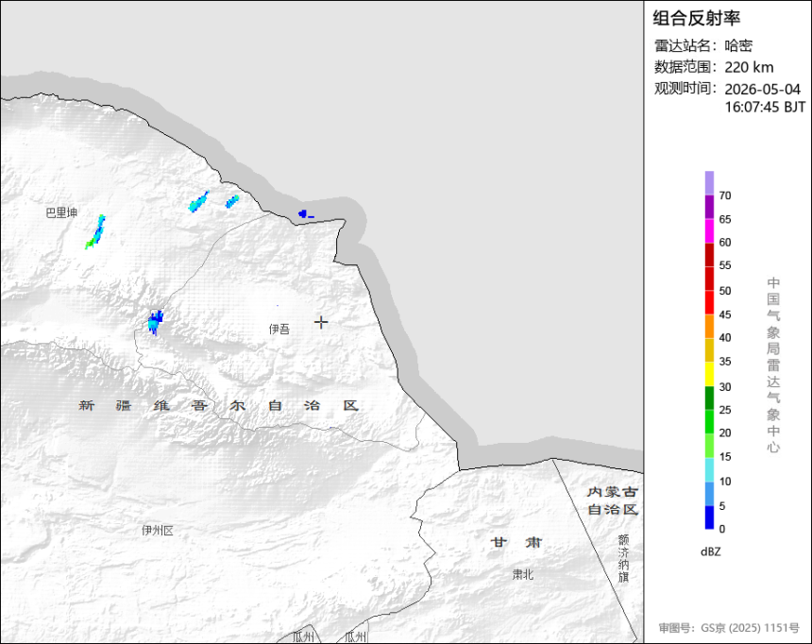812x644 pixels.
Task: Click the blue echo west of 伊吾
Action: [x=156, y=322]
